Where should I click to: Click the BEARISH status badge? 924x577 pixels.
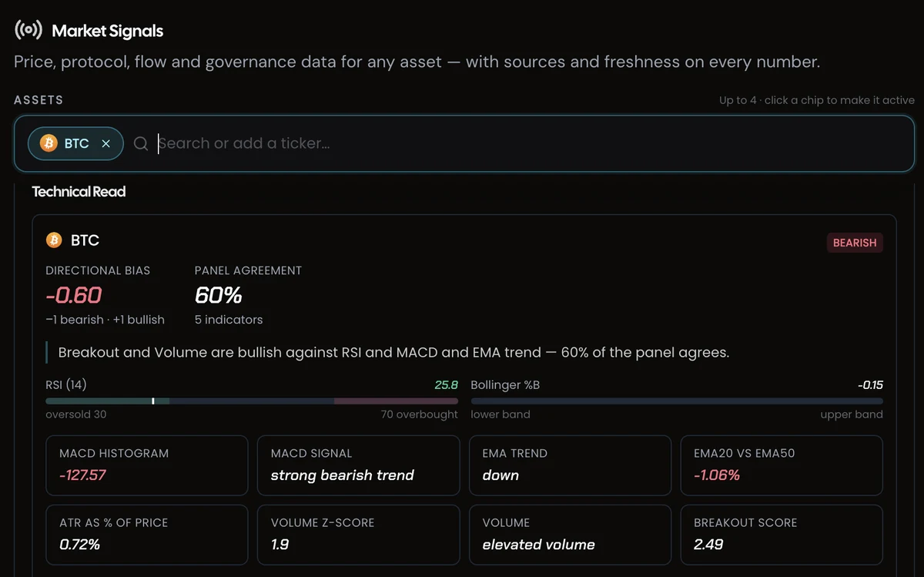[855, 243]
